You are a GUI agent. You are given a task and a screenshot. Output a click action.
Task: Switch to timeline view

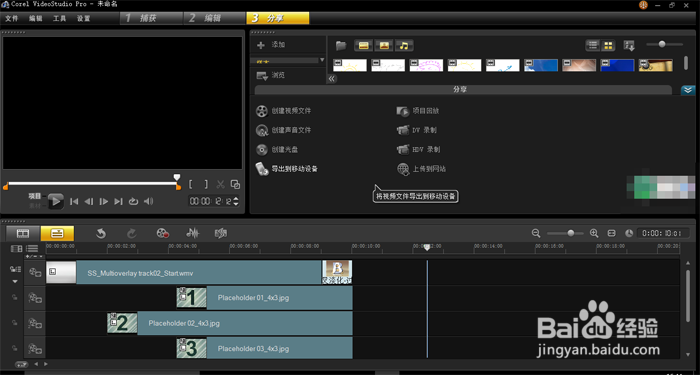point(58,233)
